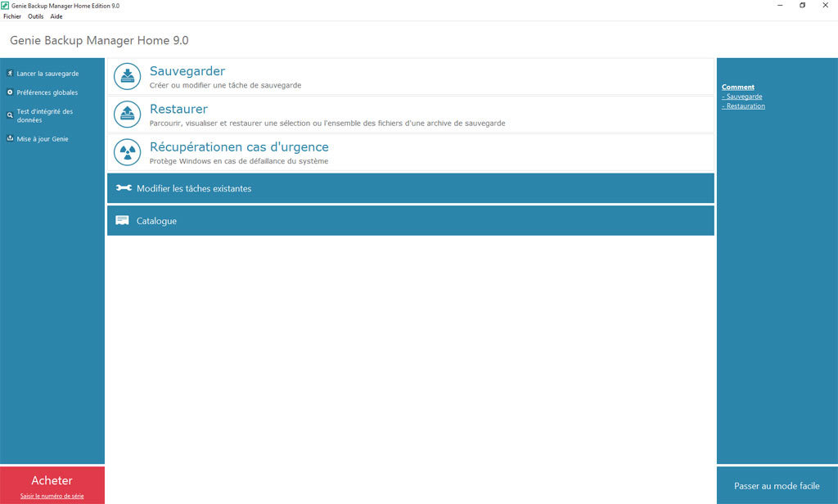Click the Catalogue list icon
The height and width of the screenshot is (504, 838).
click(123, 221)
